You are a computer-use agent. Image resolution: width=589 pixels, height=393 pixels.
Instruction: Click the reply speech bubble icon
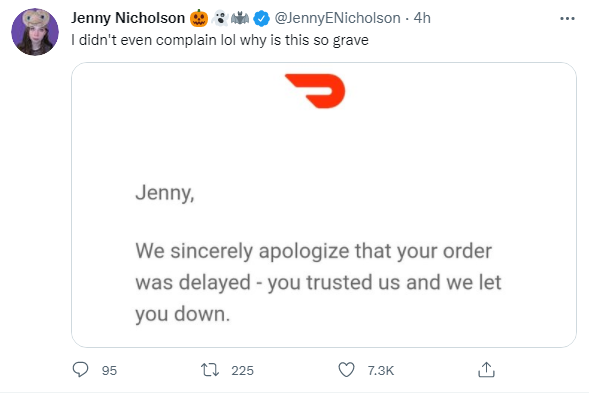(80, 370)
